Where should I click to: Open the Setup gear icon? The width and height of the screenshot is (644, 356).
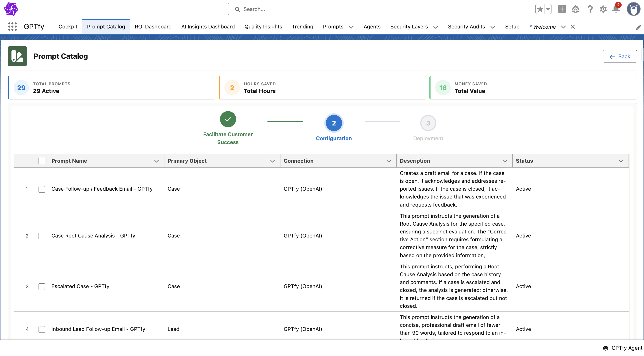point(603,9)
